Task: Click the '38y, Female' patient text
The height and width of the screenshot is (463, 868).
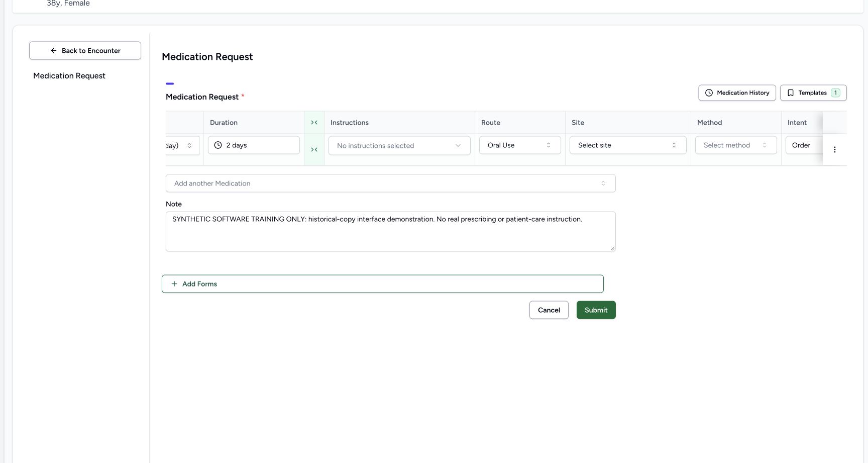Action: [68, 4]
